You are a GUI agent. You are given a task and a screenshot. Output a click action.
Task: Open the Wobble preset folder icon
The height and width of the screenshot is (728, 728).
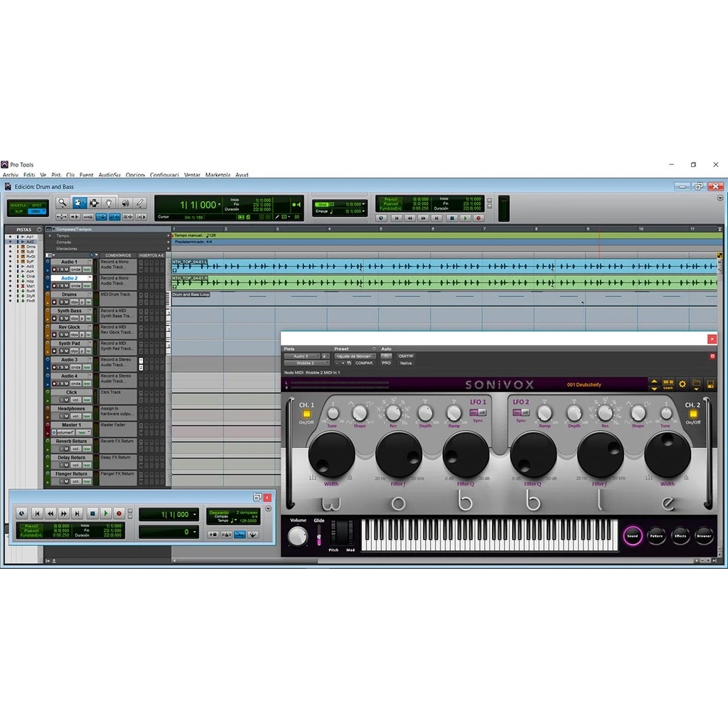696,384
